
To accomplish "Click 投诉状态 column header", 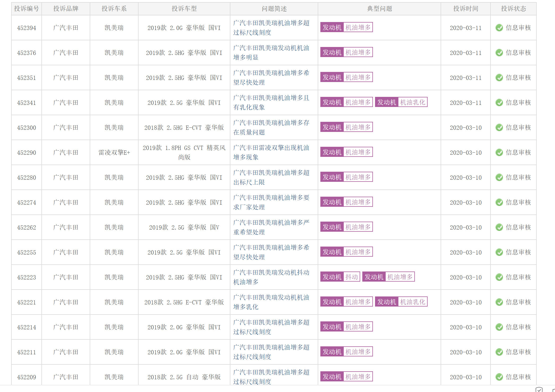I will [x=514, y=9].
